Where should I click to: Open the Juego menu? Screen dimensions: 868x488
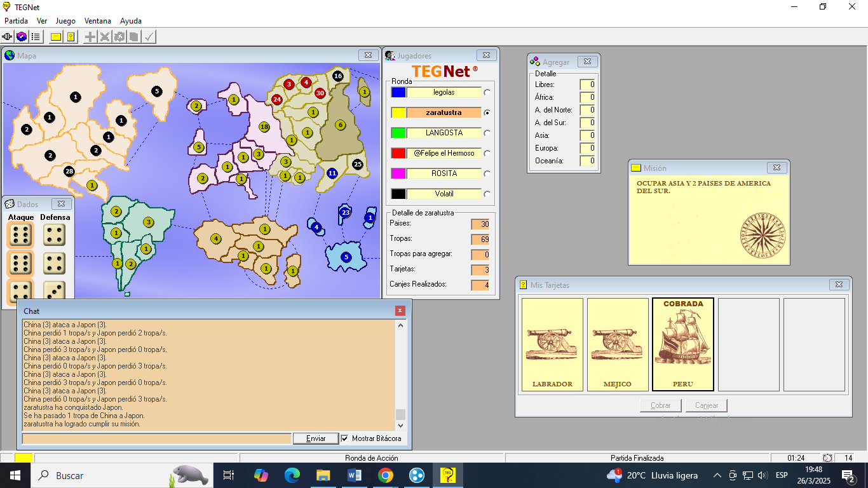(x=65, y=21)
